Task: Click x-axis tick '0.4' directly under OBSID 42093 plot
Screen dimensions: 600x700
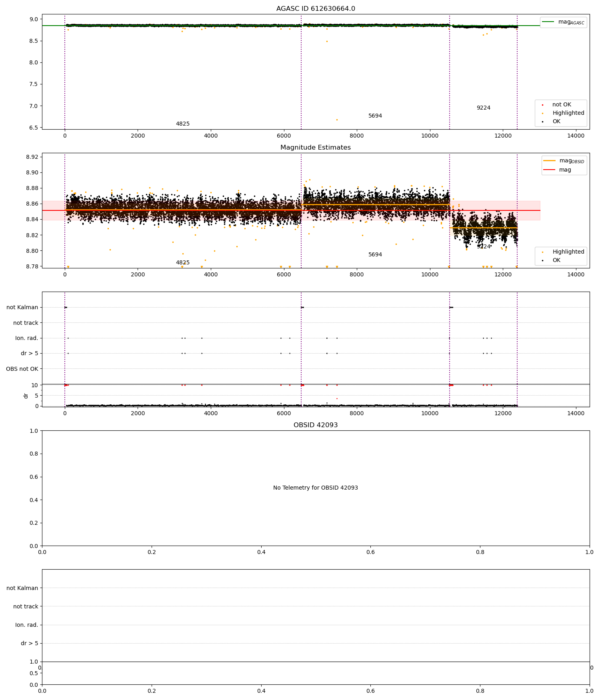Action: coord(261,552)
